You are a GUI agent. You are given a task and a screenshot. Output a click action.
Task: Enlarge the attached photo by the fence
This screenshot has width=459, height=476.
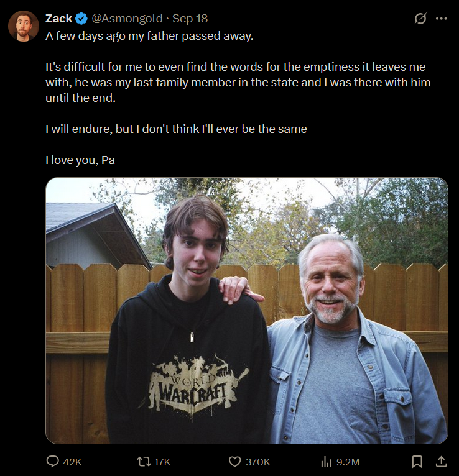click(247, 311)
